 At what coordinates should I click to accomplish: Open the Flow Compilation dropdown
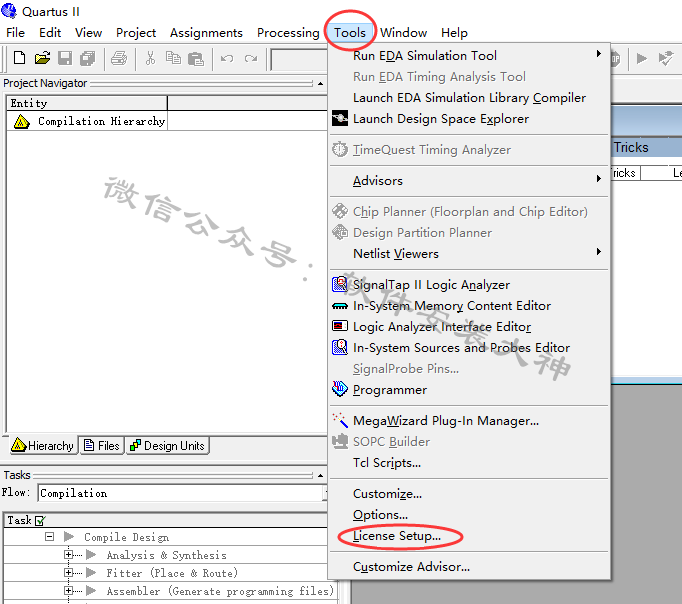324,493
